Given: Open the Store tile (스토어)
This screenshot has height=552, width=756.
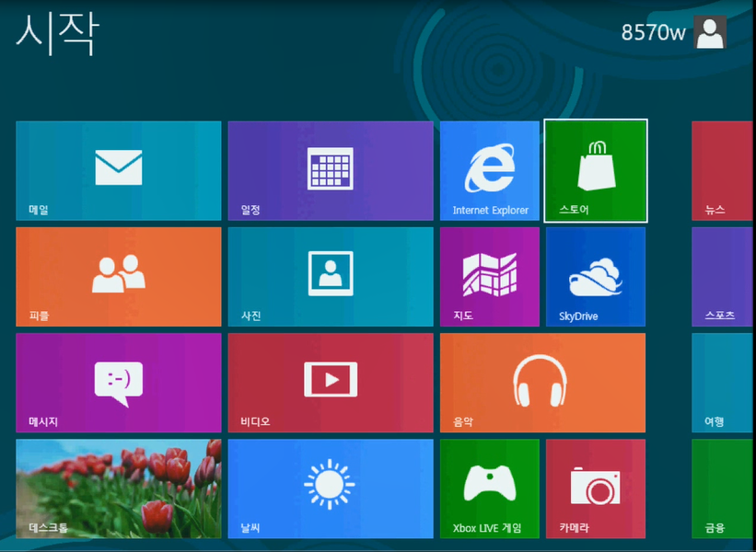Looking at the screenshot, I should (596, 171).
